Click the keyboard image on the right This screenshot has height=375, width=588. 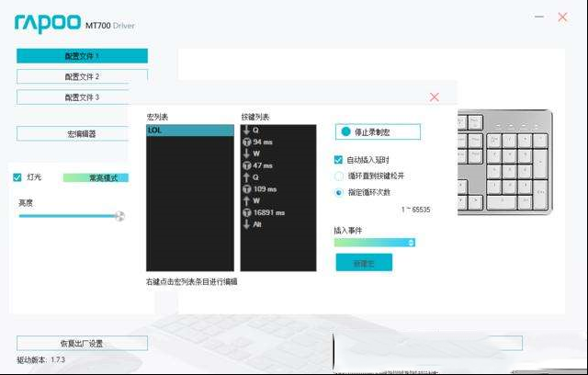pyautogui.click(x=505, y=162)
